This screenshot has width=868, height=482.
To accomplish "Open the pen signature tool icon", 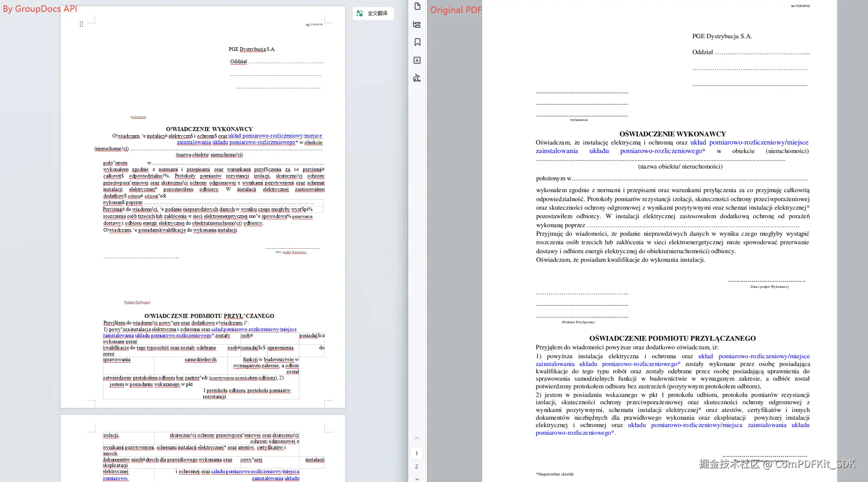I will [x=417, y=78].
